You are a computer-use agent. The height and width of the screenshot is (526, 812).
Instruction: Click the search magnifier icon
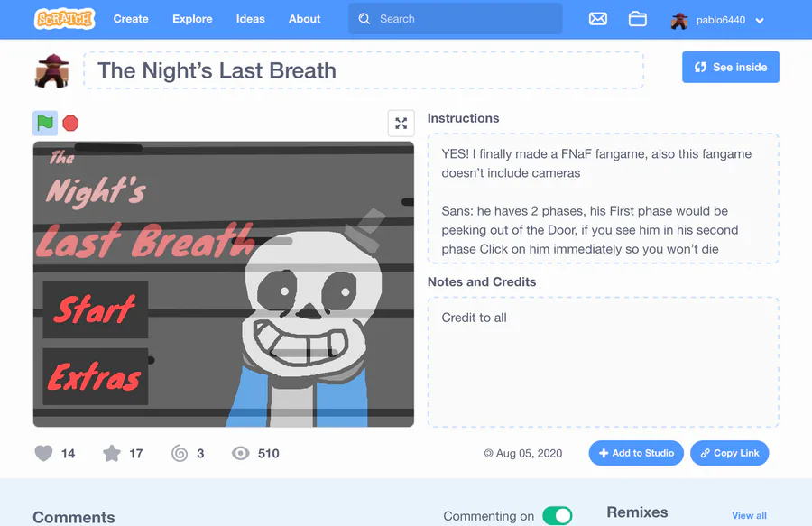(x=364, y=19)
